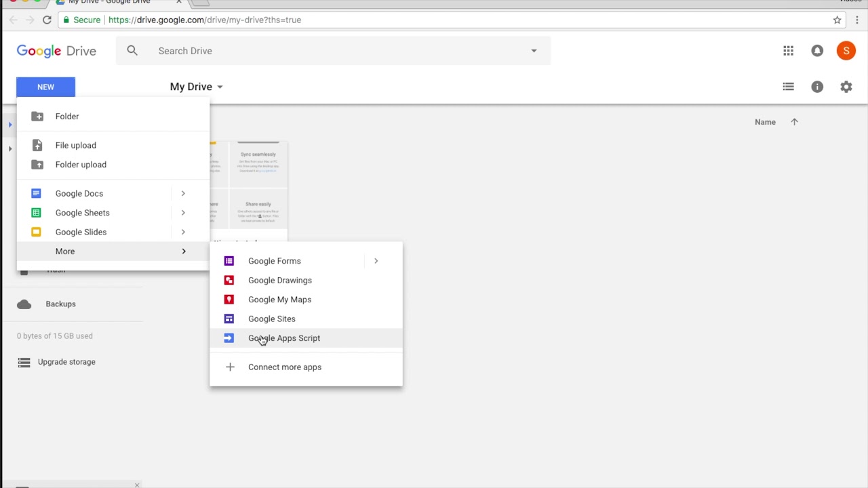Click the search magnifier icon
The image size is (868, 488).
pos(132,51)
